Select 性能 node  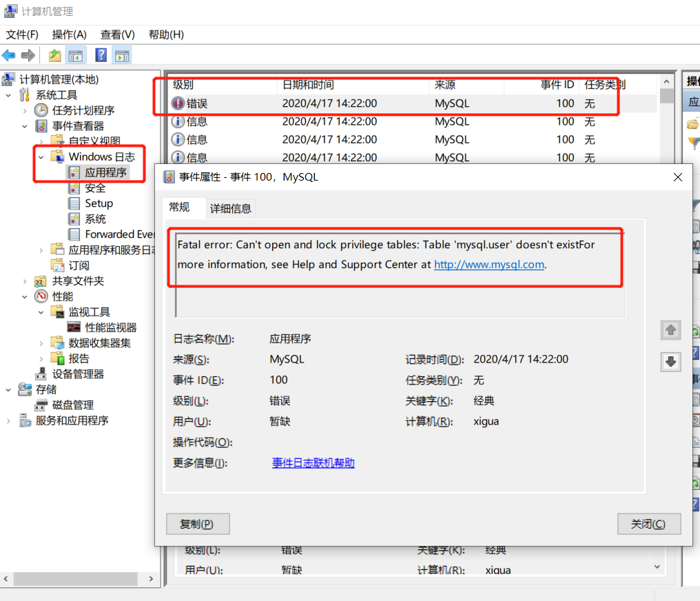pyautogui.click(x=63, y=296)
